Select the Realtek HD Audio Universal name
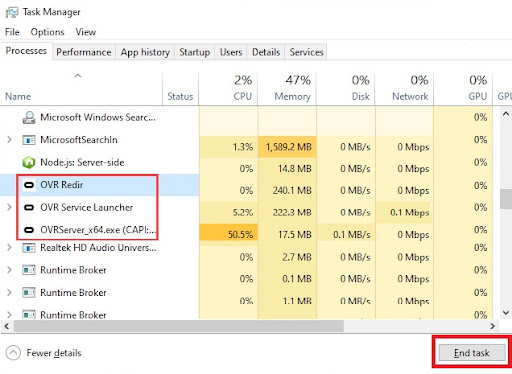 [98, 248]
